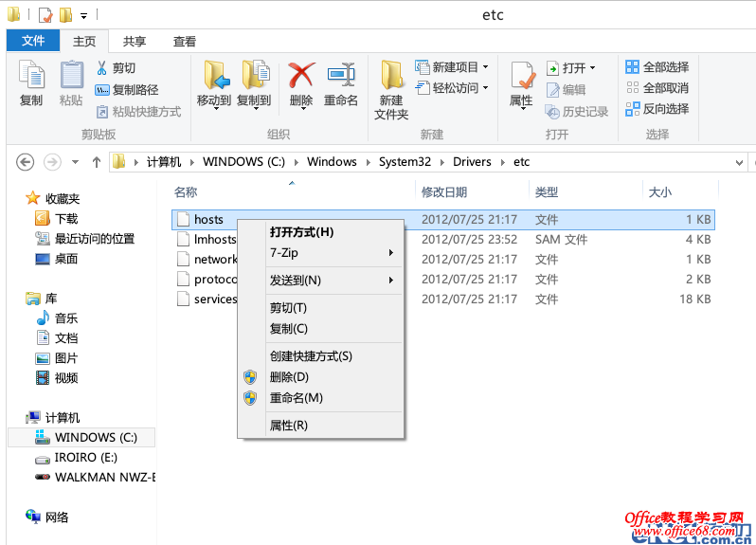Open the New item (新建项目) dropdown
This screenshot has height=545, width=756.
click(x=452, y=67)
